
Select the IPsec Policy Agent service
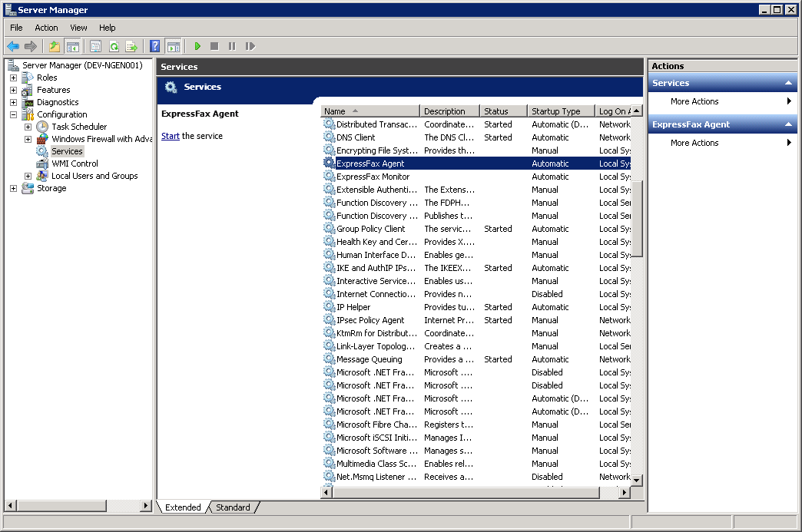477,320
